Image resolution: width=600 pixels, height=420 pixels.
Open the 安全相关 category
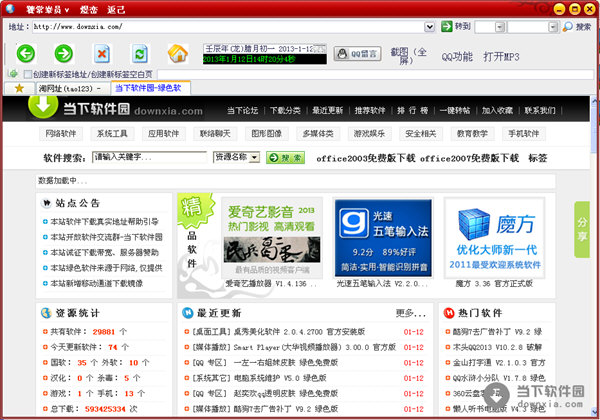(421, 134)
